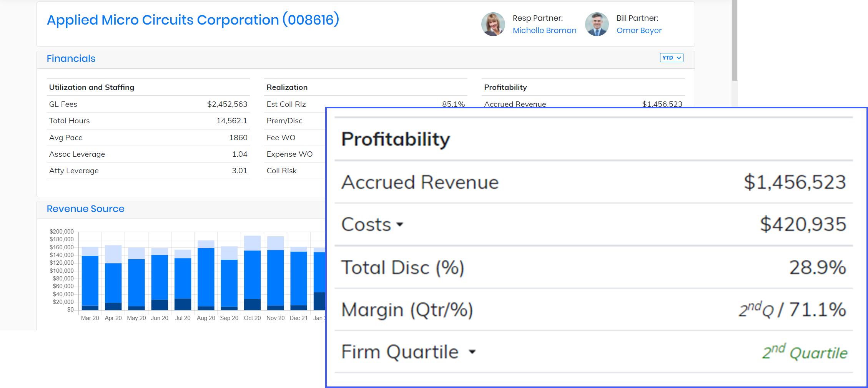868x388 pixels.
Task: Click the Aug 20 revenue bar
Action: pyautogui.click(x=206, y=275)
